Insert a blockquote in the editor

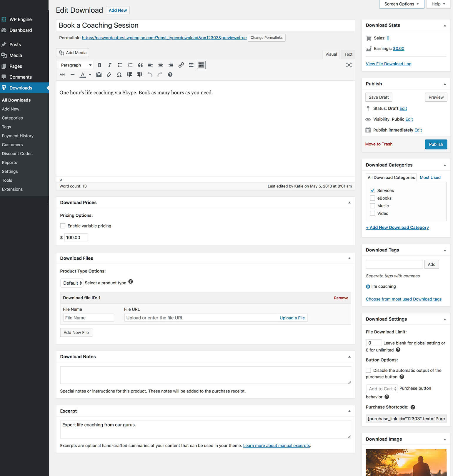140,65
